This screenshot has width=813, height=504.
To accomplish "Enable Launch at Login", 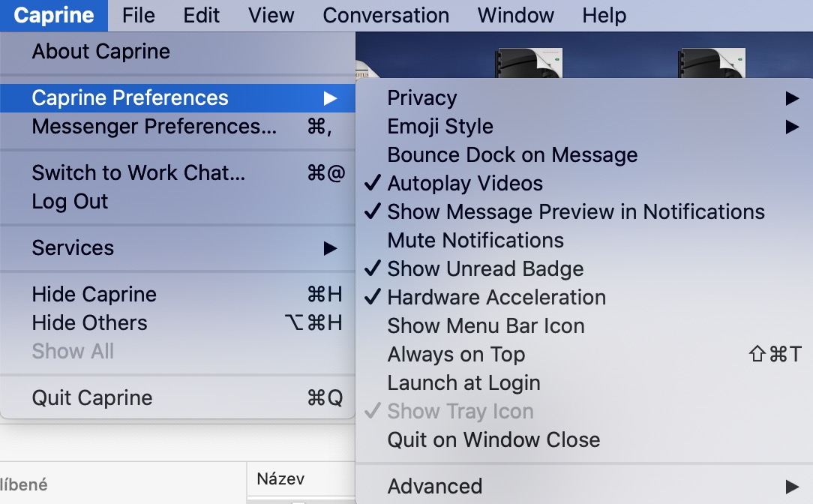I will (x=584, y=383).
